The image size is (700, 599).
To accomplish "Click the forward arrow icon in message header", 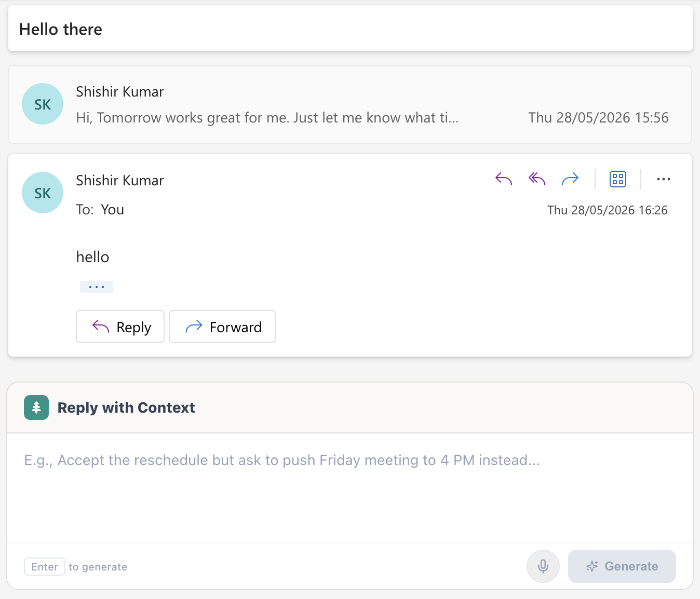I will coord(570,179).
